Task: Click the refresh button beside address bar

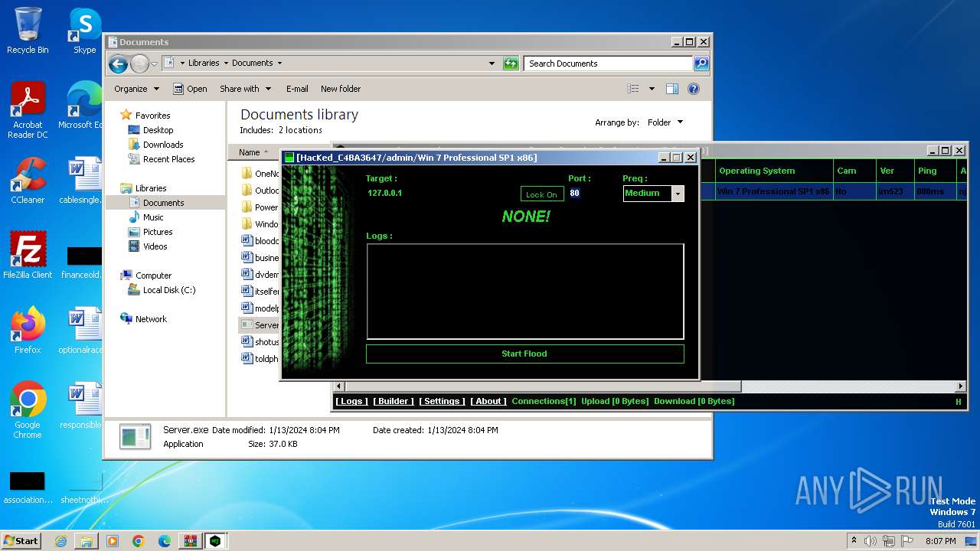Action: click(x=511, y=64)
